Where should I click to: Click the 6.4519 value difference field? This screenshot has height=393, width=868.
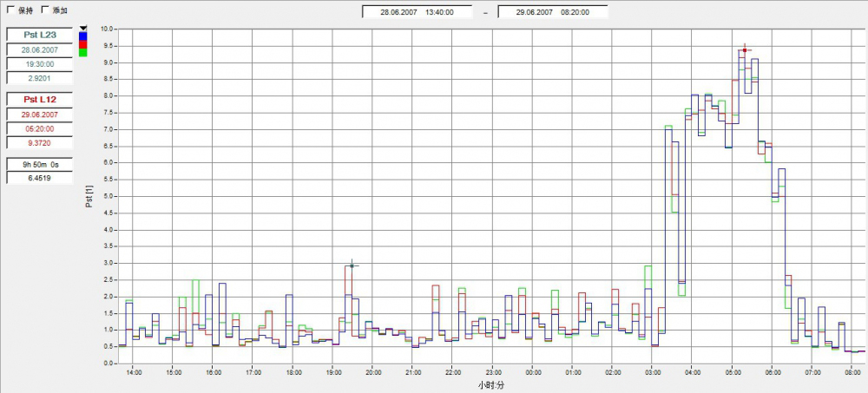pos(42,177)
